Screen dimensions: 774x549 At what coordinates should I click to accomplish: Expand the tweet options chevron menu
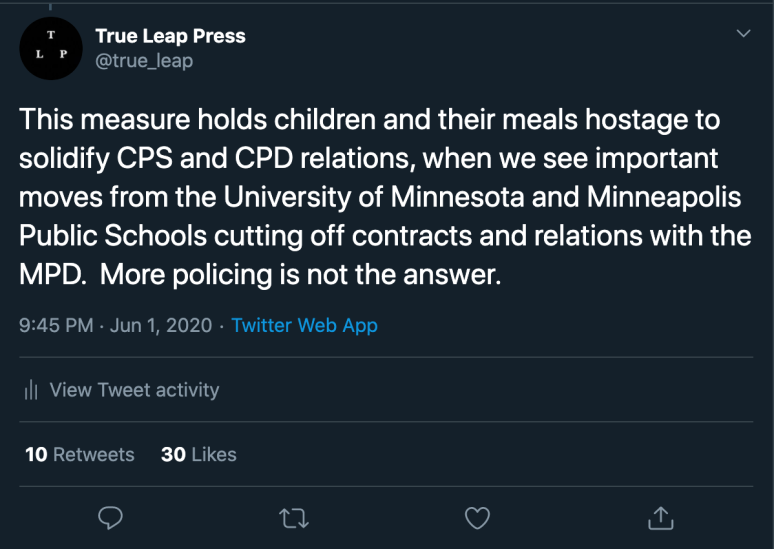[x=743, y=34]
